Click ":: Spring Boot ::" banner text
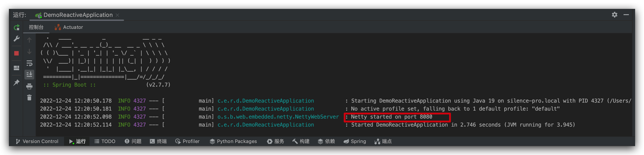The image size is (644, 155). pyautogui.click(x=70, y=85)
